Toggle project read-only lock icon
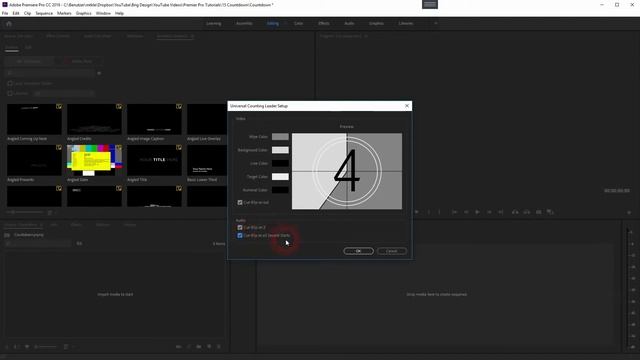640x360 pixels. coord(7,347)
